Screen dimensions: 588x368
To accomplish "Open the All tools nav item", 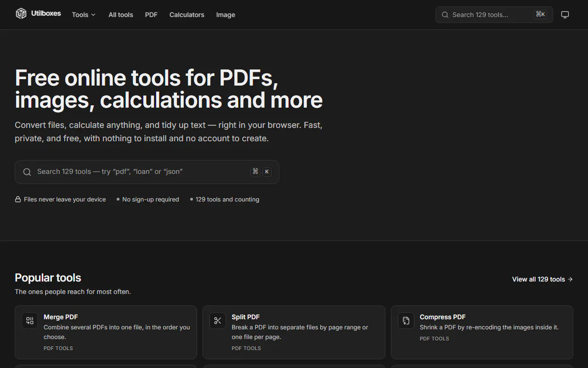I will click(121, 15).
